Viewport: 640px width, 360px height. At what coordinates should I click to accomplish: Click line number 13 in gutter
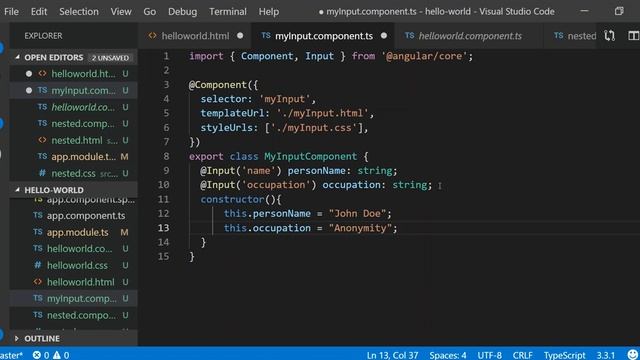point(163,228)
